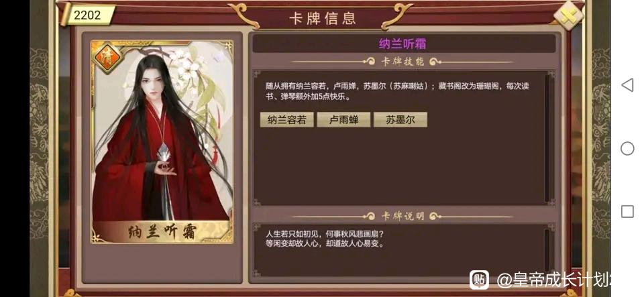
Task: Click the purple 纳兰听霜 title bar
Action: click(404, 44)
